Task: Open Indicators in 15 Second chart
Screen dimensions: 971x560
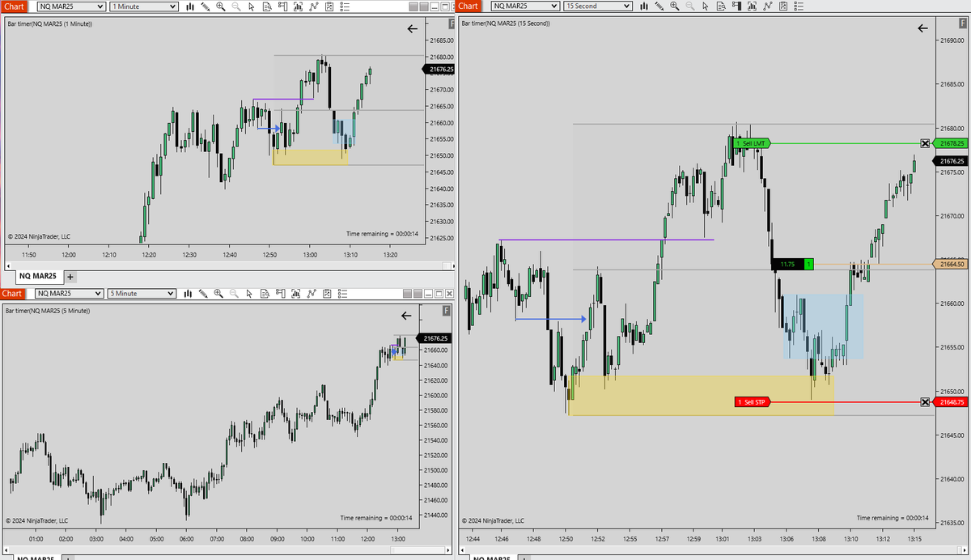Action: point(767,6)
